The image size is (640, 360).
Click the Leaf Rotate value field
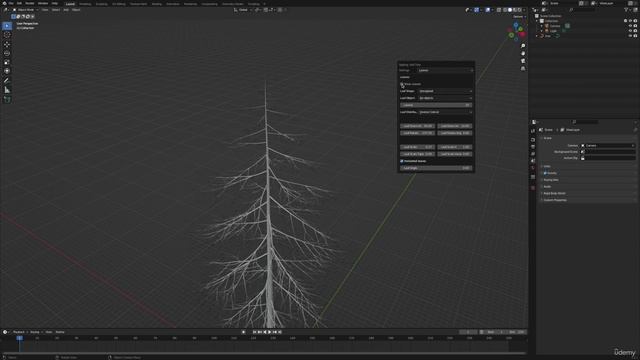pos(417,133)
